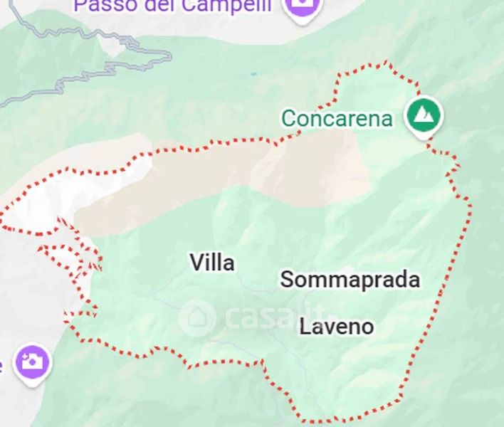The width and height of the screenshot is (504, 427).
Task: Click the Laveno locality label
Action: pyautogui.click(x=337, y=327)
